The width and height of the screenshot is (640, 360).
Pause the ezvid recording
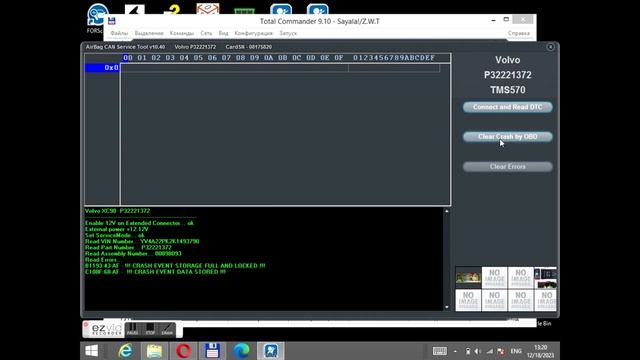(132, 329)
